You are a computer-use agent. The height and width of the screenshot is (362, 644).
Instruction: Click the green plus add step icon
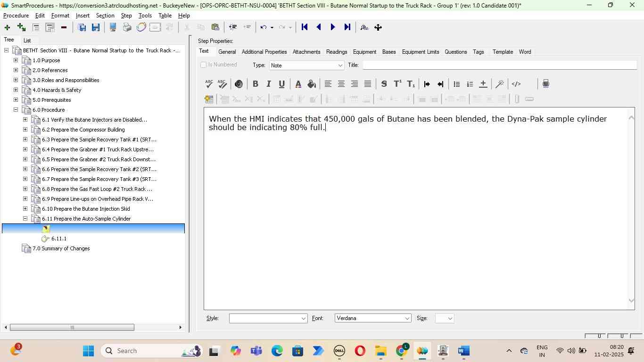pos(7,27)
